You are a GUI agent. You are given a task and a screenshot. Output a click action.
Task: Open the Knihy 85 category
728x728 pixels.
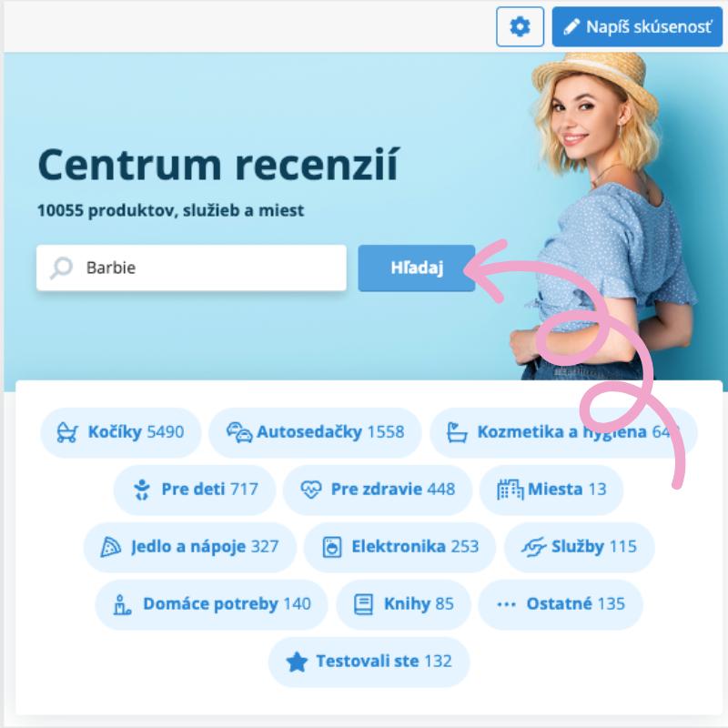pyautogui.click(x=403, y=604)
